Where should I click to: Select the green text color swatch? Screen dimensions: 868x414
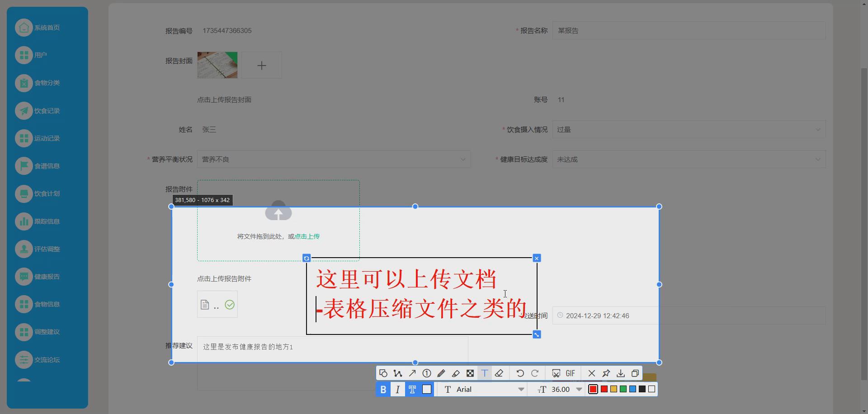coord(623,389)
